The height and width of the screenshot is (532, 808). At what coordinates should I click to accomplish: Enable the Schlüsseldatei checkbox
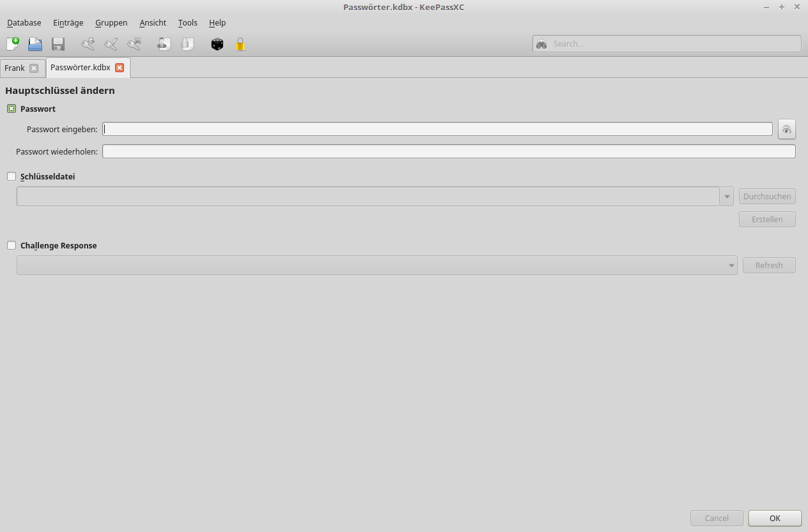[12, 176]
